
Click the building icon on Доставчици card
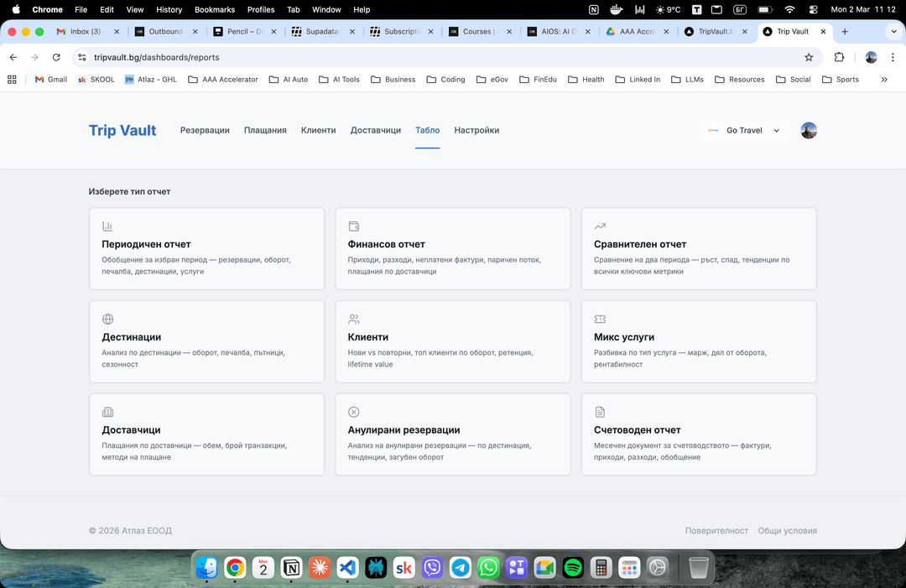[x=107, y=412]
